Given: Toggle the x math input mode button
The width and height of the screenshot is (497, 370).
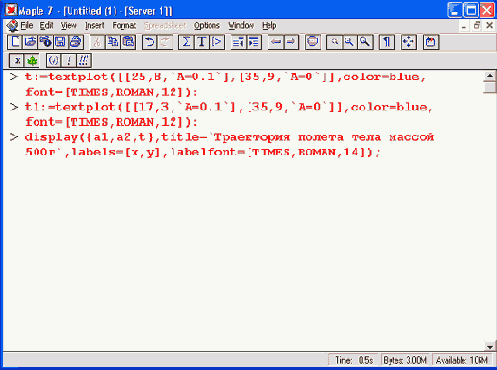Looking at the screenshot, I should click(17, 60).
